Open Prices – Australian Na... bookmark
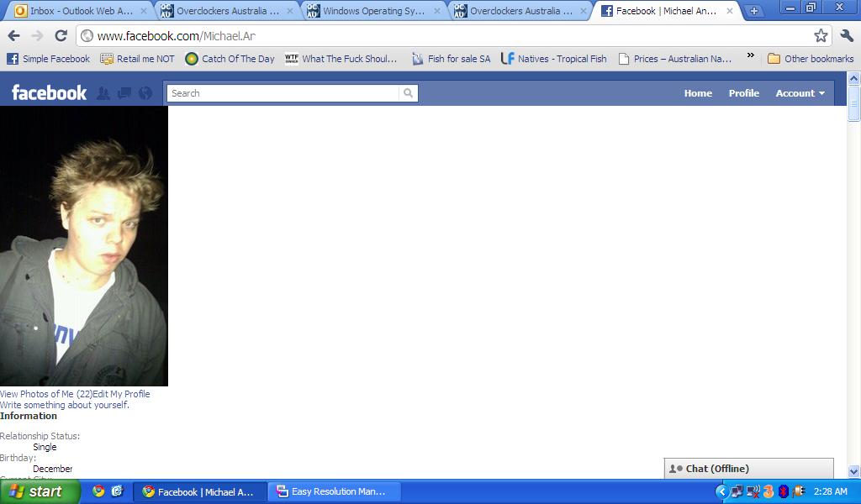This screenshot has height=504, width=861. tap(675, 59)
